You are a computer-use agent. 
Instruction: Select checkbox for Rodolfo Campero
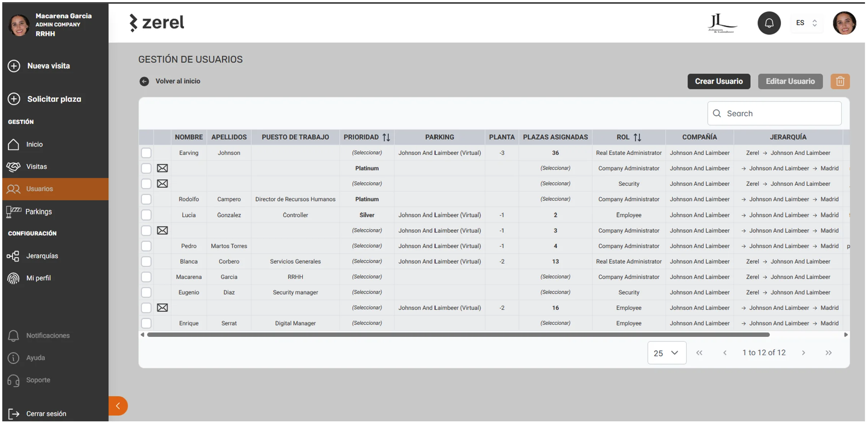click(146, 199)
